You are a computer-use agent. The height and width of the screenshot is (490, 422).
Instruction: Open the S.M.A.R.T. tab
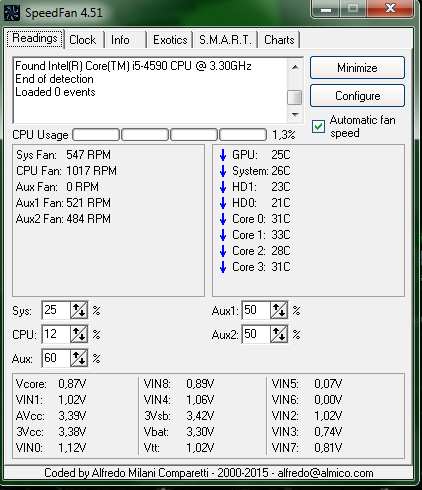pyautogui.click(x=225, y=40)
